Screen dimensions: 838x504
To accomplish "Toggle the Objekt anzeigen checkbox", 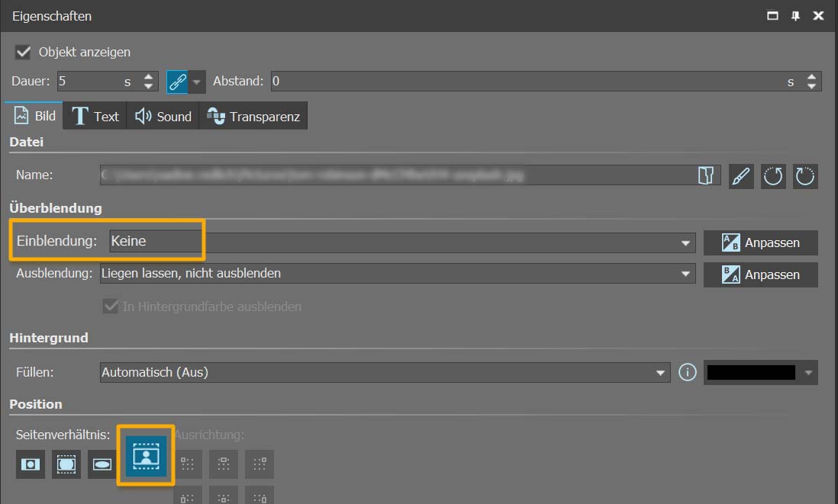I will [x=24, y=53].
